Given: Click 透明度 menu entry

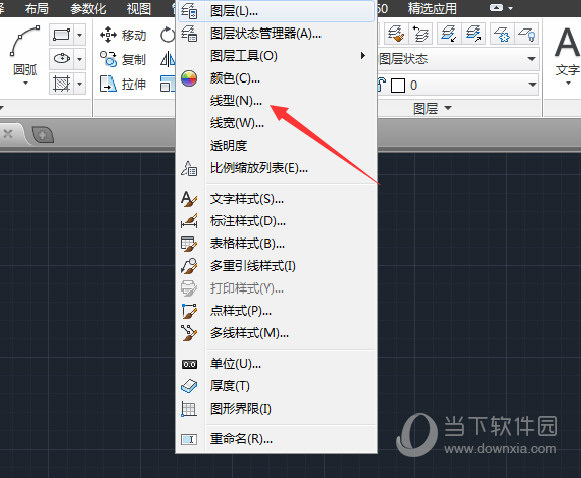Looking at the screenshot, I should pos(276,146).
